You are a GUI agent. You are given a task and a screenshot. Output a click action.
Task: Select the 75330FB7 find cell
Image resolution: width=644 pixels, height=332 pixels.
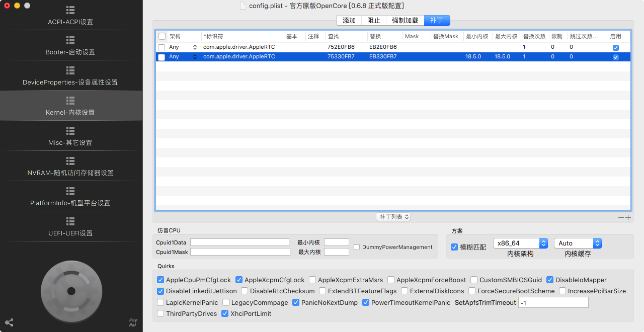[x=341, y=57]
